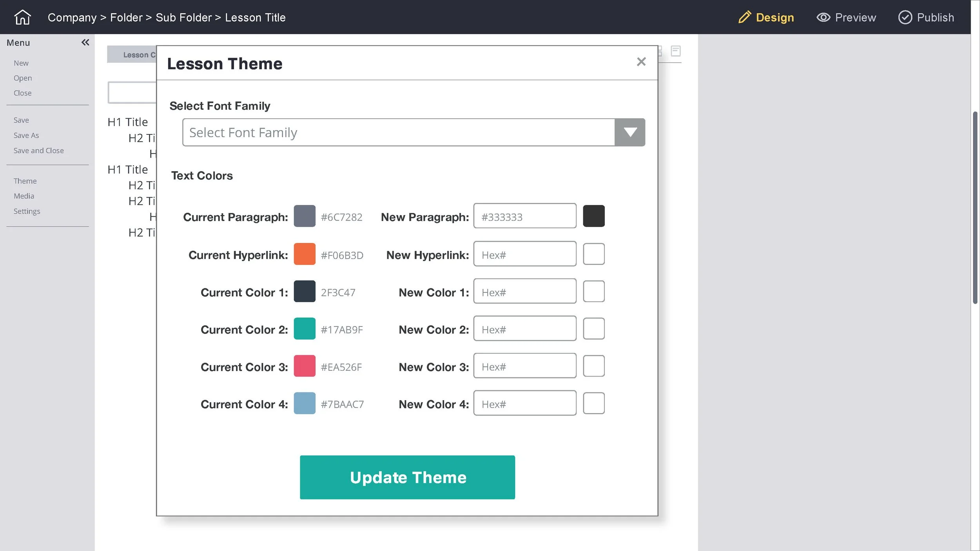Click the home icon in the top bar
Viewport: 980px width, 551px height.
pyautogui.click(x=22, y=17)
